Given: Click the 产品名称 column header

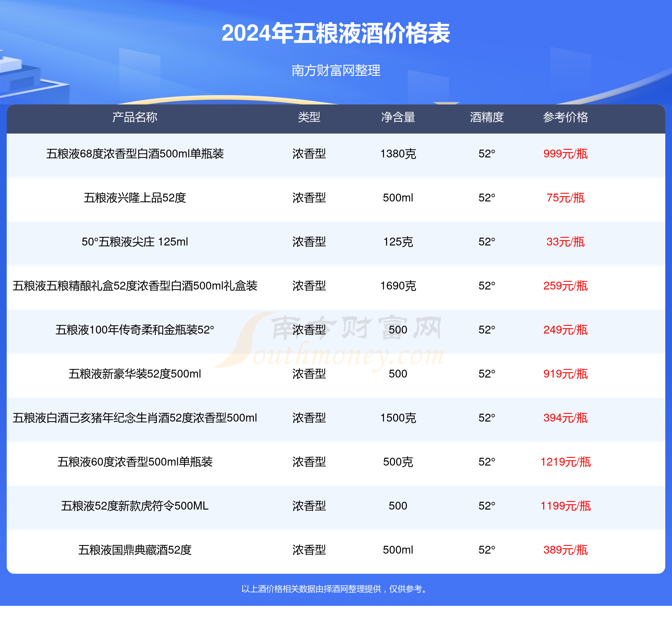Looking at the screenshot, I should pyautogui.click(x=135, y=117).
